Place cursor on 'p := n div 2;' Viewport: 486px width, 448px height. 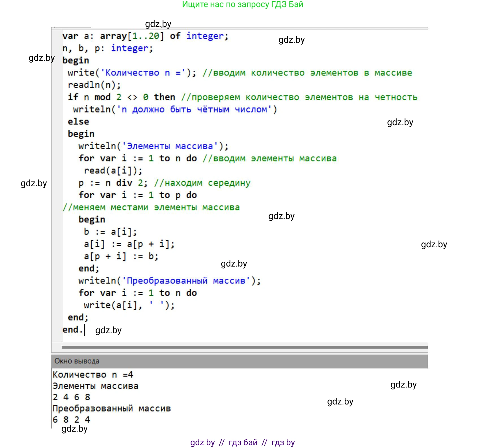[113, 183]
